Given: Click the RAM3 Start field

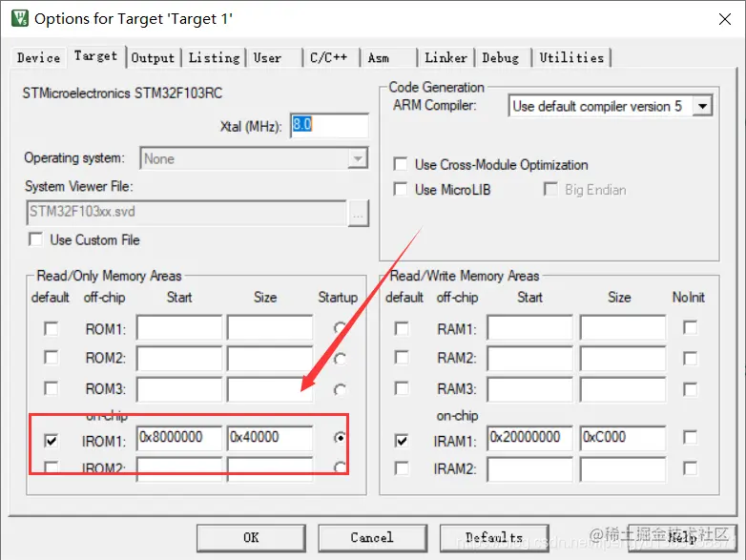Looking at the screenshot, I should (x=529, y=389).
